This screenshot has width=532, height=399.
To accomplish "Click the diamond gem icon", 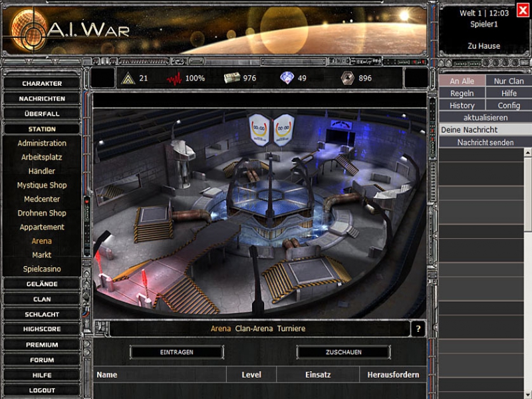I will tap(287, 78).
